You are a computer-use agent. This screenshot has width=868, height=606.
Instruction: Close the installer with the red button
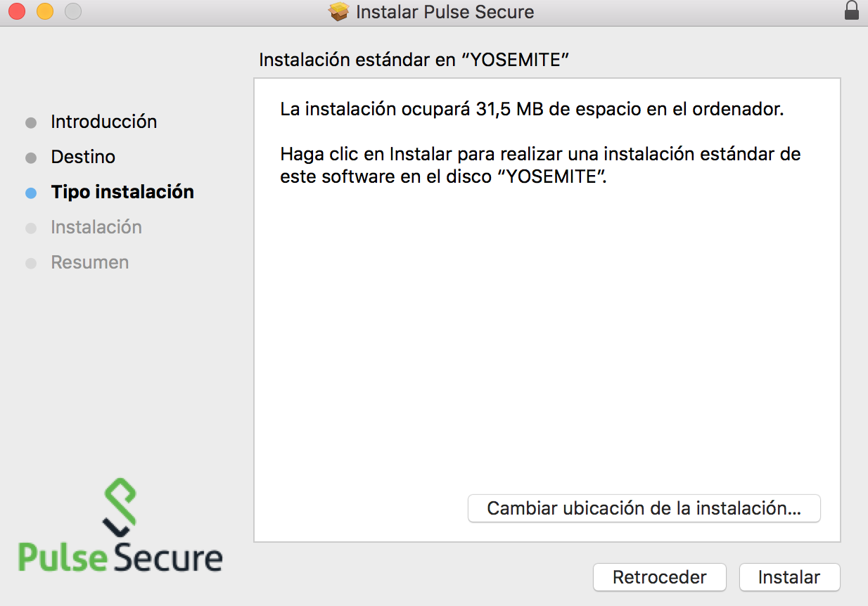click(x=17, y=12)
